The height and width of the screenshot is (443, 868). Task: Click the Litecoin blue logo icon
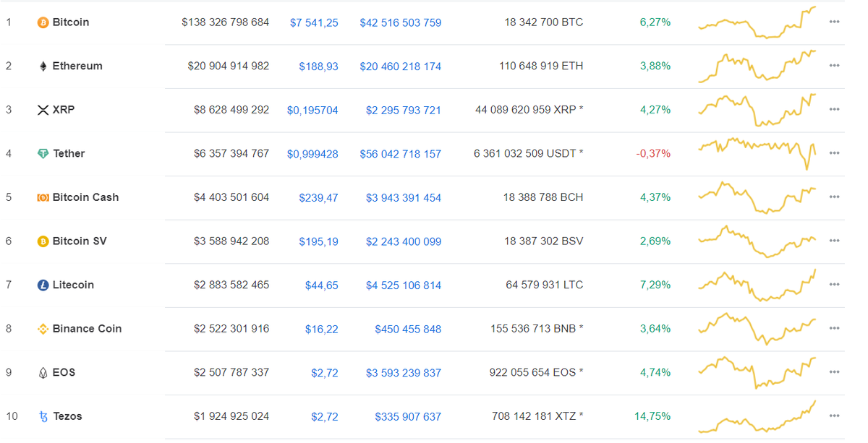point(43,285)
